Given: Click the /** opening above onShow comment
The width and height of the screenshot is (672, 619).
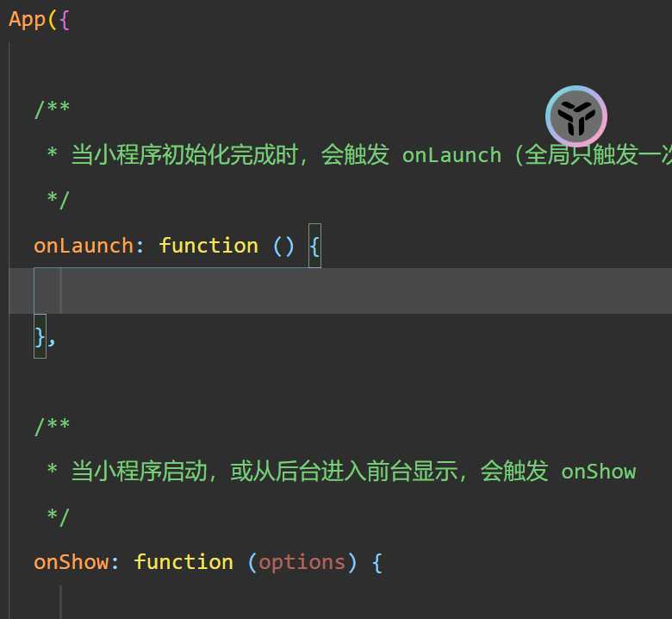Looking at the screenshot, I should [x=53, y=427].
